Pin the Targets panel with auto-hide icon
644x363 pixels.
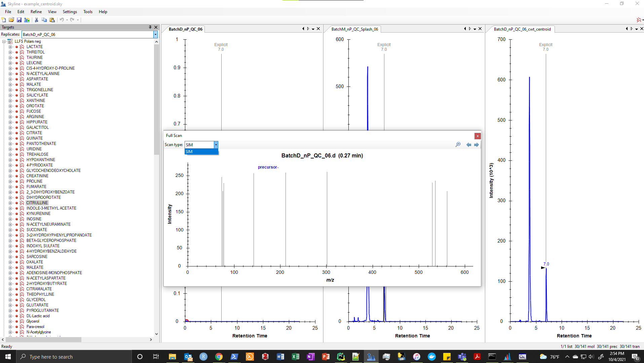[150, 27]
